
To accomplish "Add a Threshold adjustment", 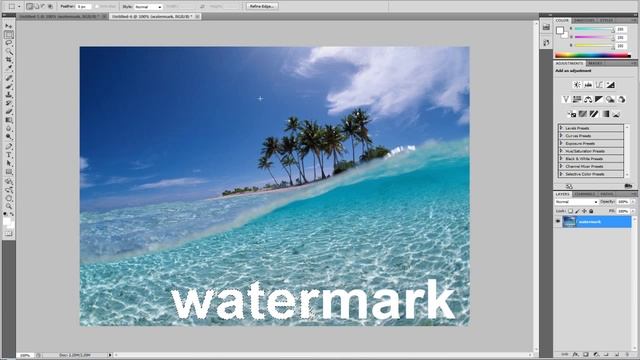I will click(x=594, y=114).
